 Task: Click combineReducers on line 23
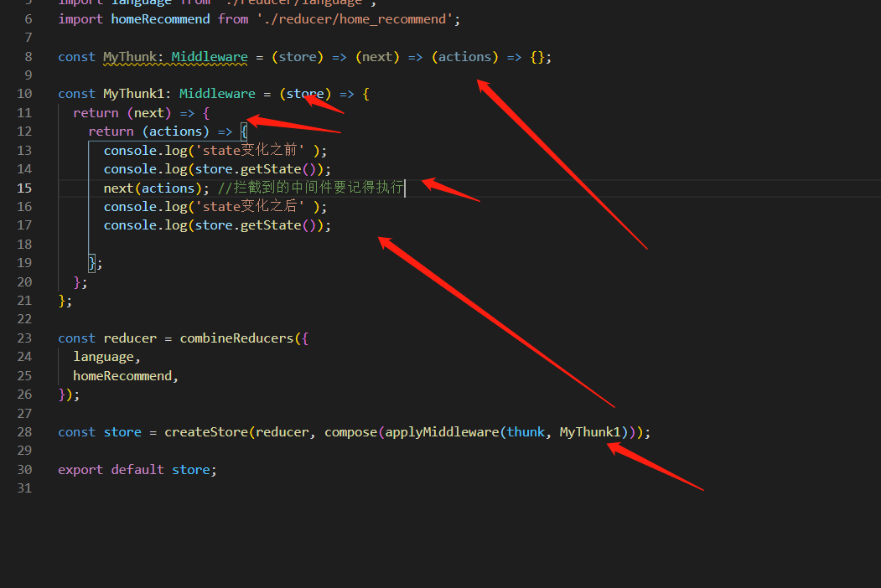coord(236,338)
